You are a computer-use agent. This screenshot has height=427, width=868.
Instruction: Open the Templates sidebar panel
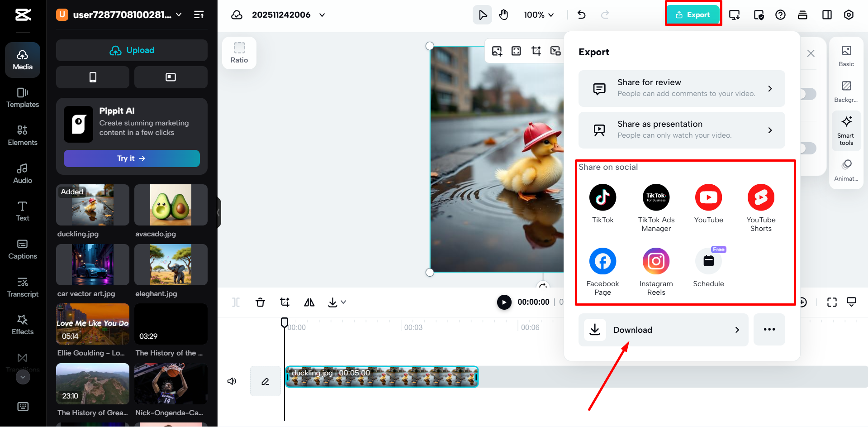(x=23, y=98)
